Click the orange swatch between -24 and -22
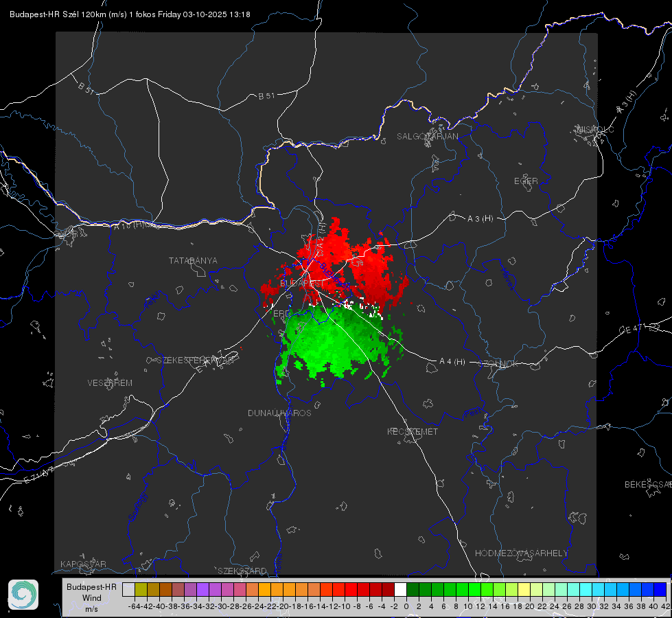Viewport: 672px width, 618px height. [x=264, y=589]
